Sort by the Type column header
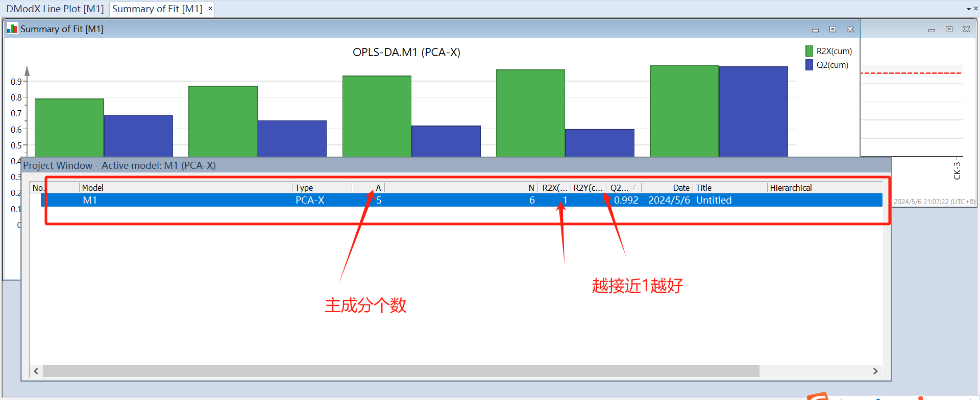 point(322,188)
